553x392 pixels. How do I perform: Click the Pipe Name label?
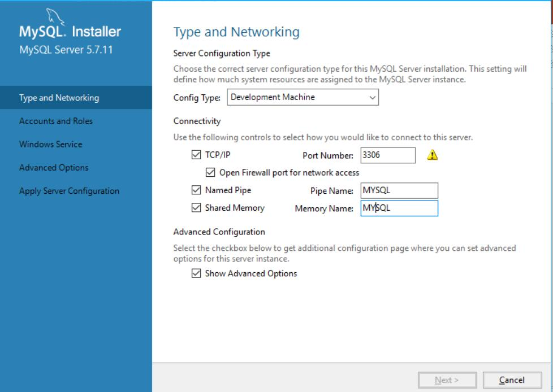pyautogui.click(x=332, y=191)
